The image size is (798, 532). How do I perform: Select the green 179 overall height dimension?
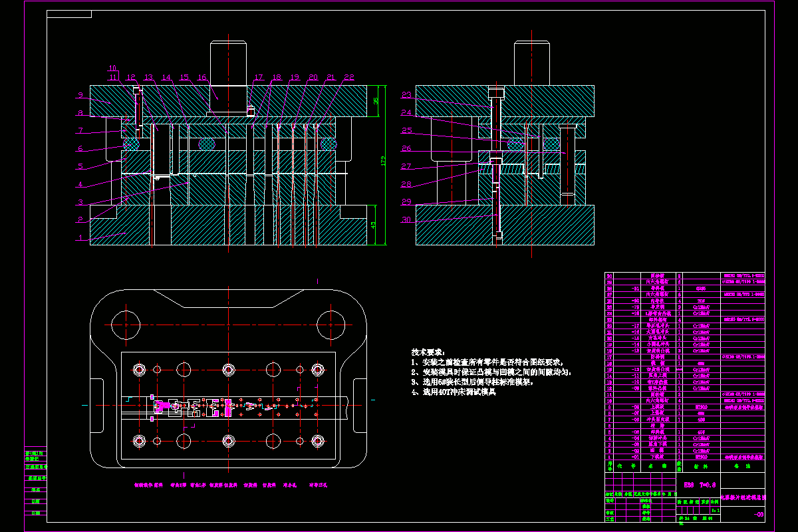[x=383, y=160]
